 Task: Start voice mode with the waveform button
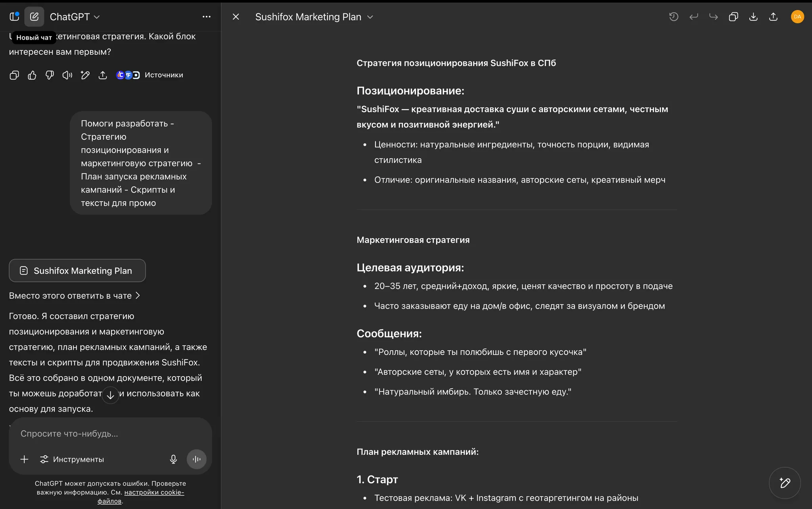point(197,459)
